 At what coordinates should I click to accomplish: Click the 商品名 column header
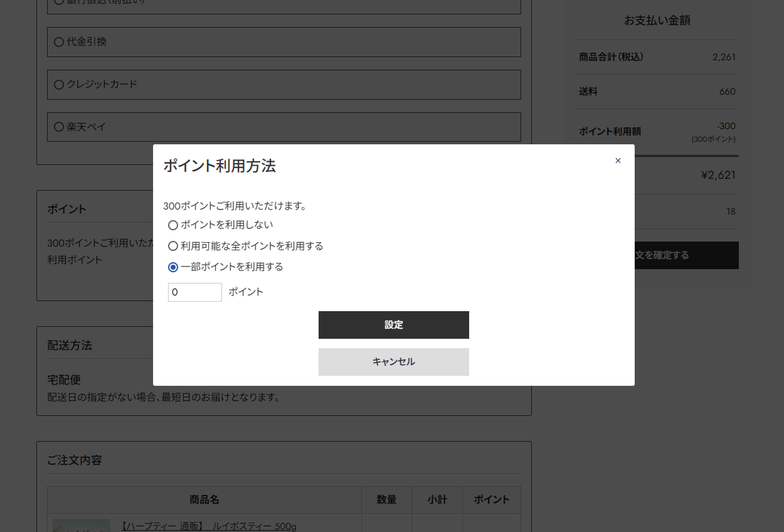click(204, 500)
